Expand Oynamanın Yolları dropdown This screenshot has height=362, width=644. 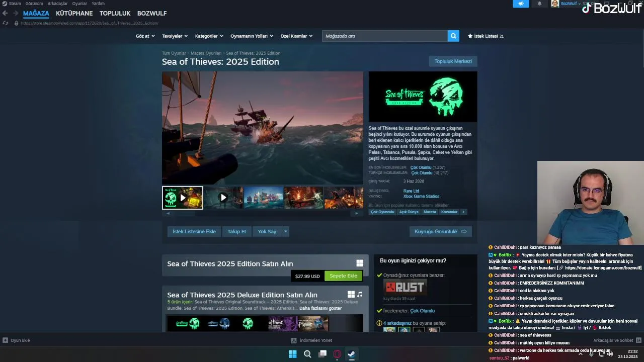(252, 36)
